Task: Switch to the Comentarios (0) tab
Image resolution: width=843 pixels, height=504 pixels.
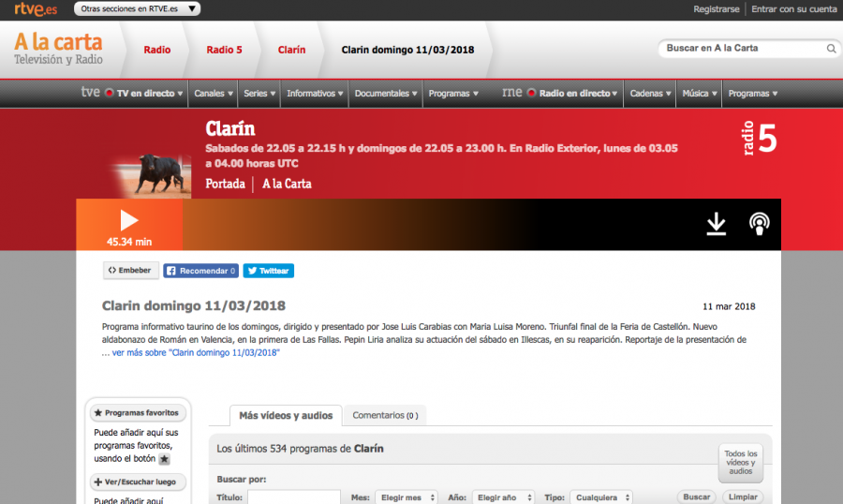Action: (x=385, y=415)
